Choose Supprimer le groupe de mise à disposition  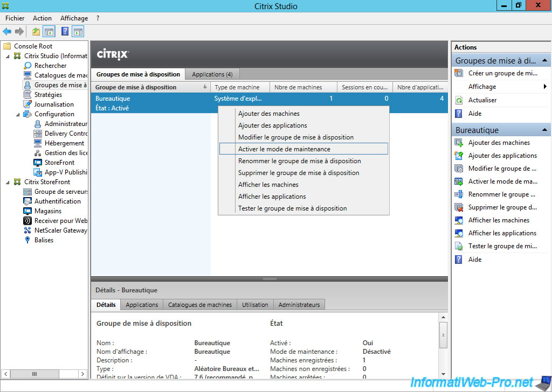tap(303, 173)
